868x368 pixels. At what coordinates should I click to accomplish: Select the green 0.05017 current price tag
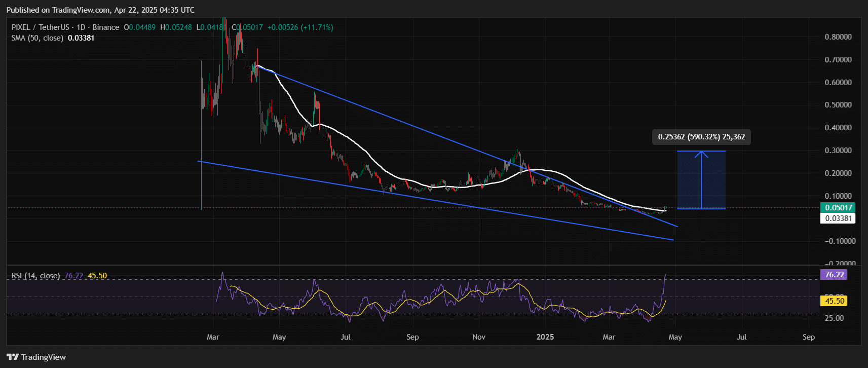[x=838, y=207]
